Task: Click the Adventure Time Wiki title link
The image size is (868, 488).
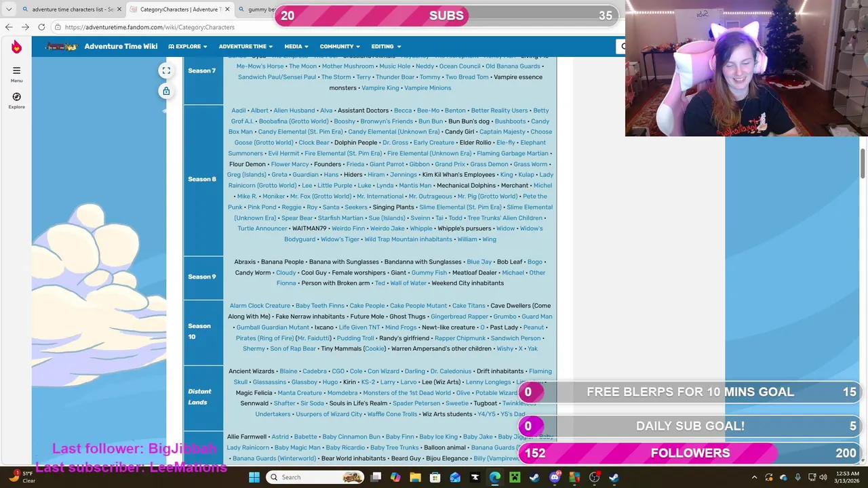Action: click(121, 46)
